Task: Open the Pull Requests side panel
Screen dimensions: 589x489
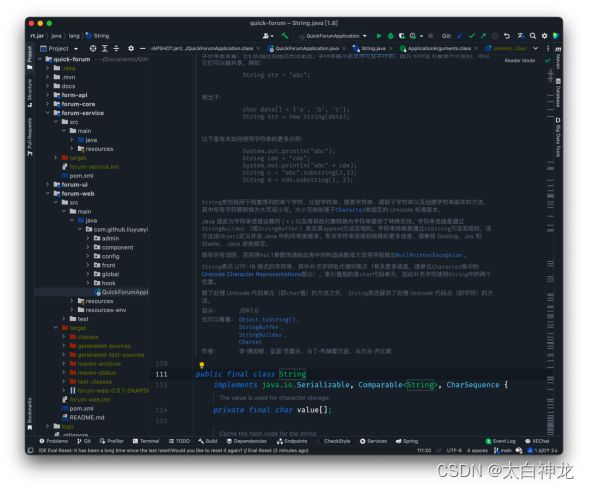Action: (x=30, y=137)
